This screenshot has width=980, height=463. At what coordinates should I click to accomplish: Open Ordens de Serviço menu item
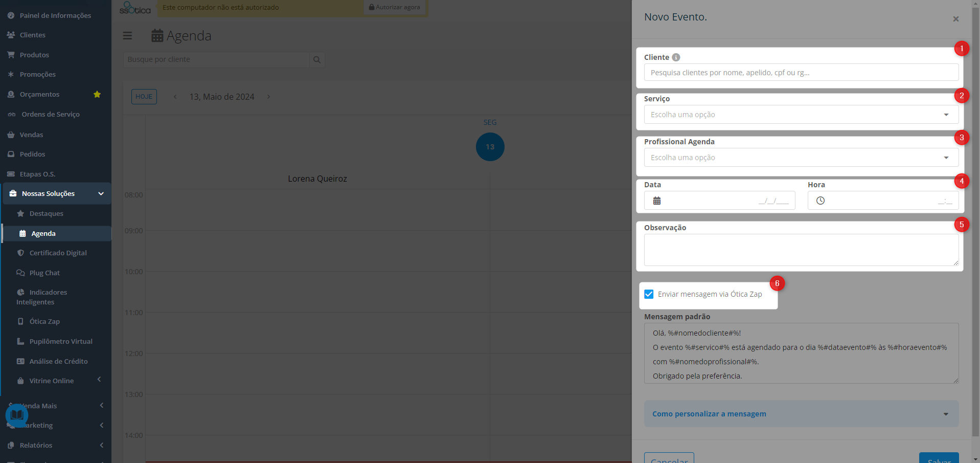click(x=51, y=114)
